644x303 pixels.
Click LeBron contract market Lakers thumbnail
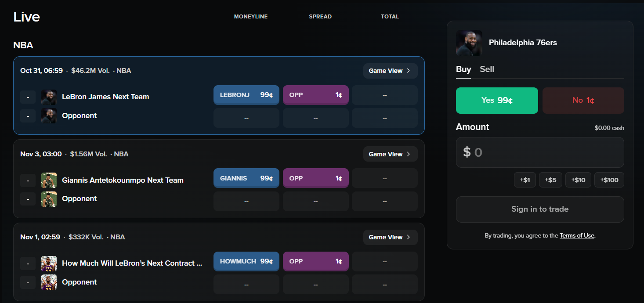(x=49, y=263)
